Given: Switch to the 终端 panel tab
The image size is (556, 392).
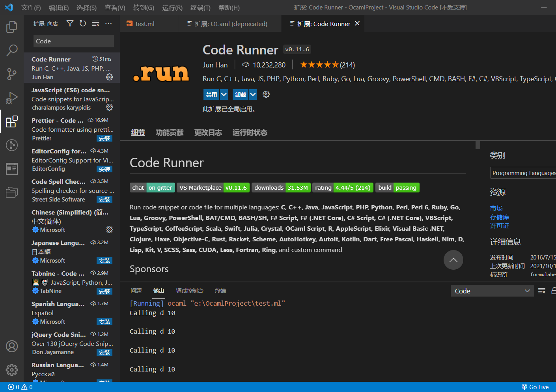Looking at the screenshot, I should [x=220, y=291].
